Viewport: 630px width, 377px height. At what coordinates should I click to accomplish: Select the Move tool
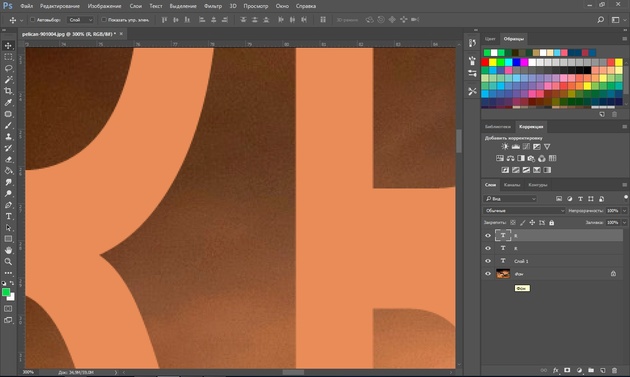coord(8,45)
